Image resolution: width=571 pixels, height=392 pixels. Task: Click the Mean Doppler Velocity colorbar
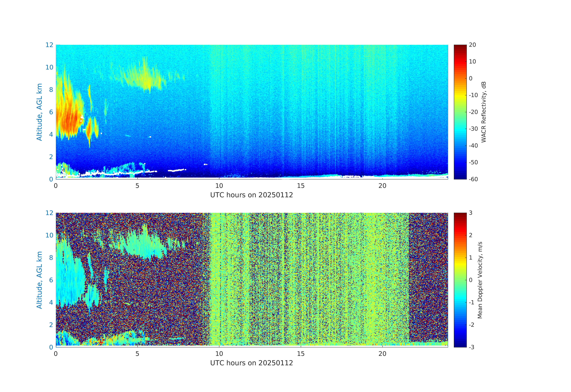(x=460, y=280)
